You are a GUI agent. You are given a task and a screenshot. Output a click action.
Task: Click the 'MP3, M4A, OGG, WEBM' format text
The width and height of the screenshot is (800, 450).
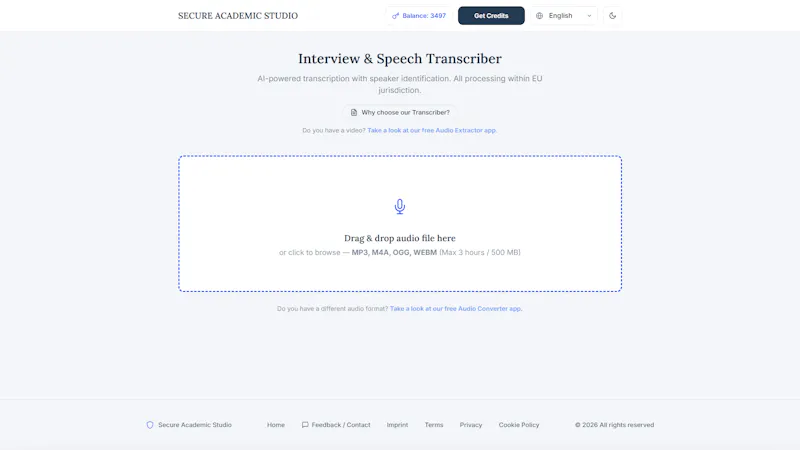pyautogui.click(x=394, y=253)
